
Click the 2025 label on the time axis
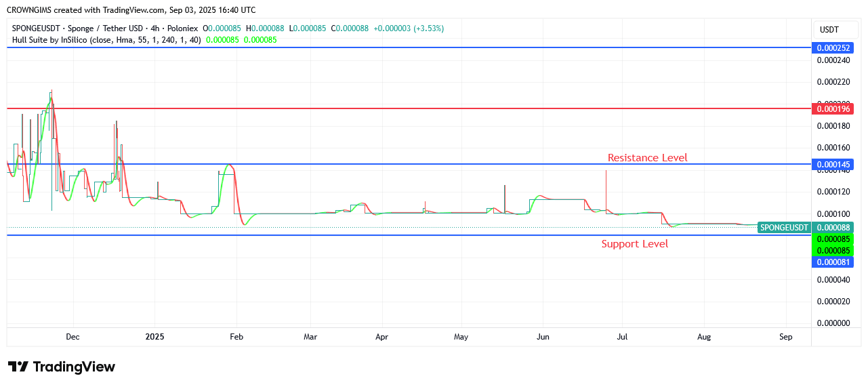(x=154, y=337)
